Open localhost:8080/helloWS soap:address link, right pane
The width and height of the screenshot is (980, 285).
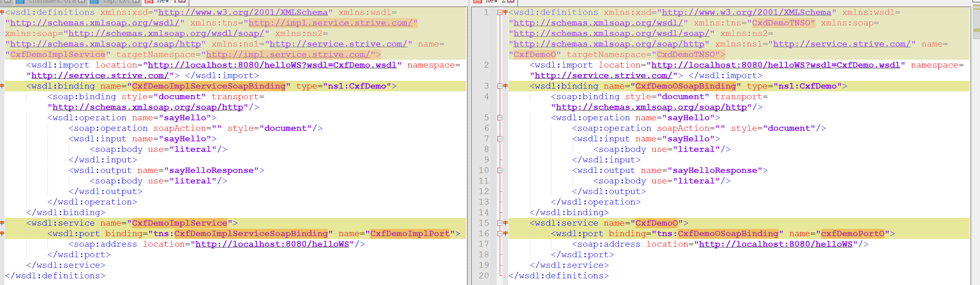775,244
